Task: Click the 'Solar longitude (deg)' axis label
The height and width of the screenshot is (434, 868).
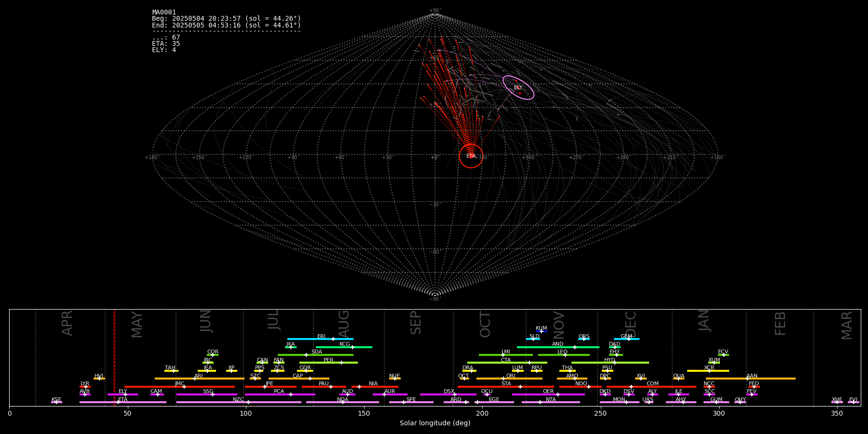Action: 435,423
